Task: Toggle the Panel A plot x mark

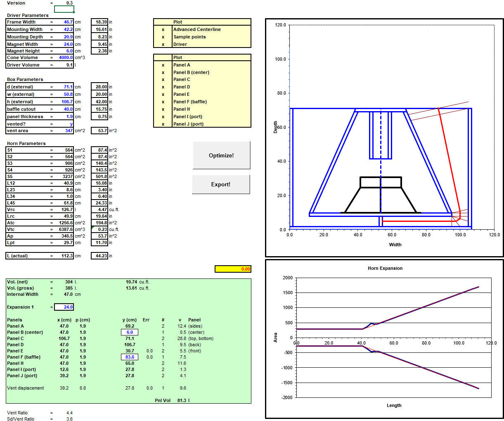Action: tap(163, 65)
